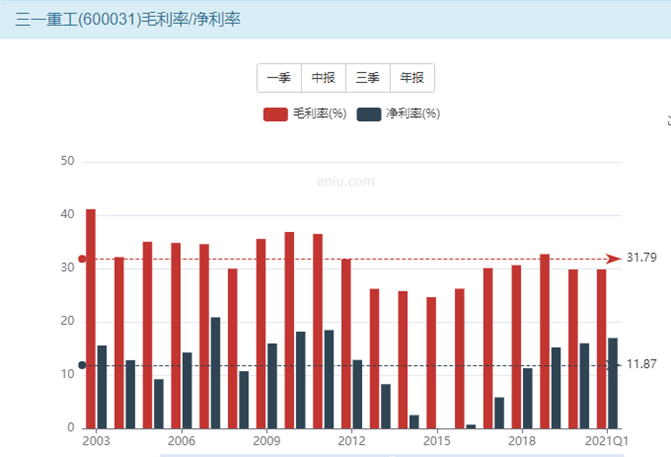The height and width of the screenshot is (457, 671).
Task: Click the 2003 x-axis label
Action: [x=96, y=441]
